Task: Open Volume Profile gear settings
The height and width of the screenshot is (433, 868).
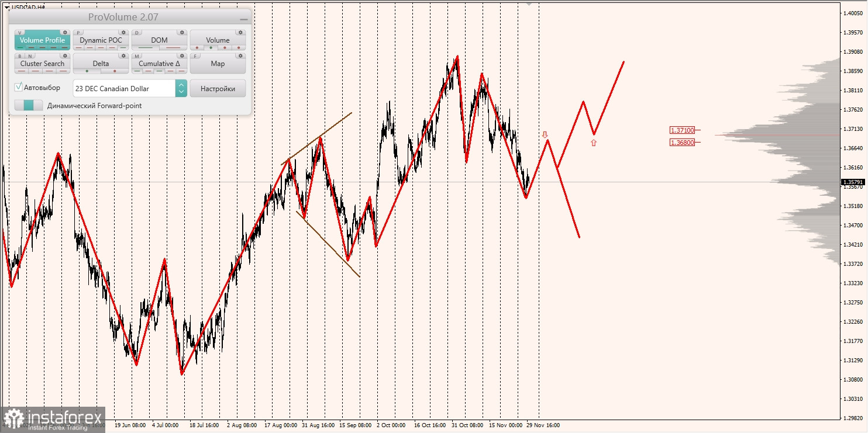Action: pos(65,32)
